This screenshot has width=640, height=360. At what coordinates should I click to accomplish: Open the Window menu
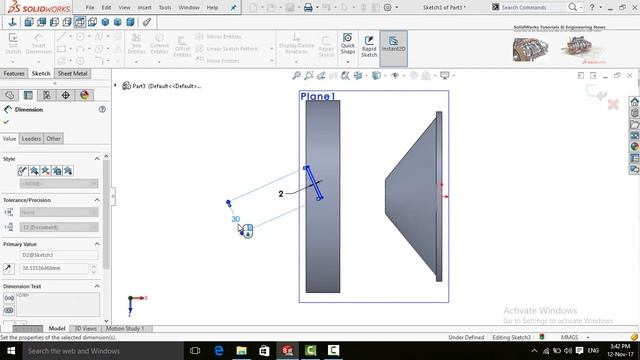click(x=189, y=7)
